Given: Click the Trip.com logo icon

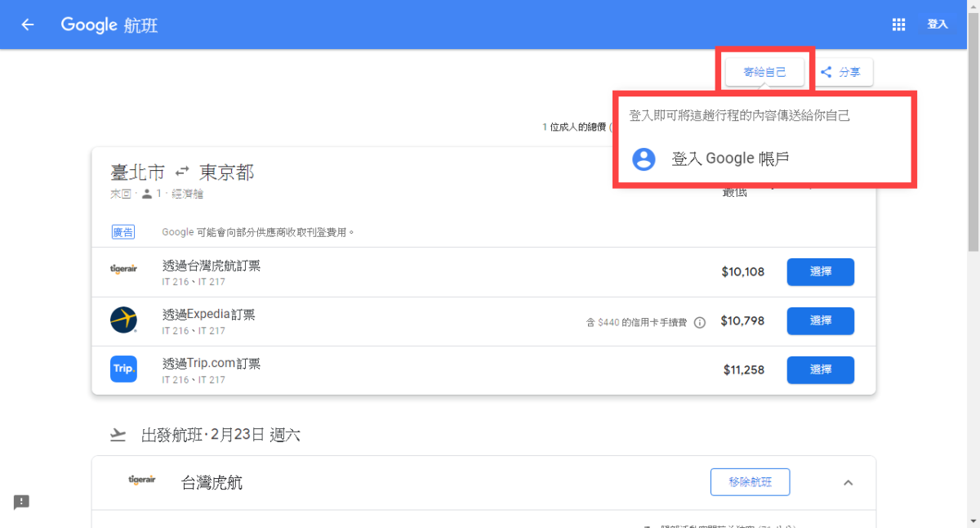Looking at the screenshot, I should pyautogui.click(x=123, y=369).
